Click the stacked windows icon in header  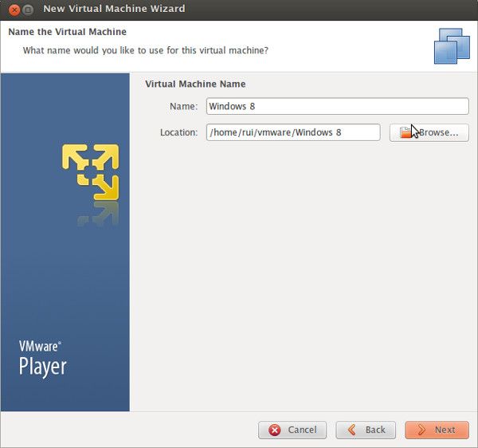(x=452, y=45)
